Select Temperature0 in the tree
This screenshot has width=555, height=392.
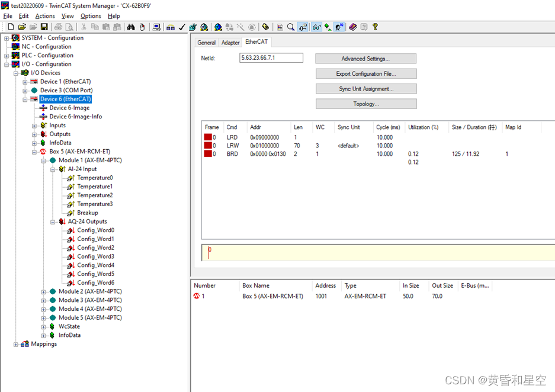(95, 178)
